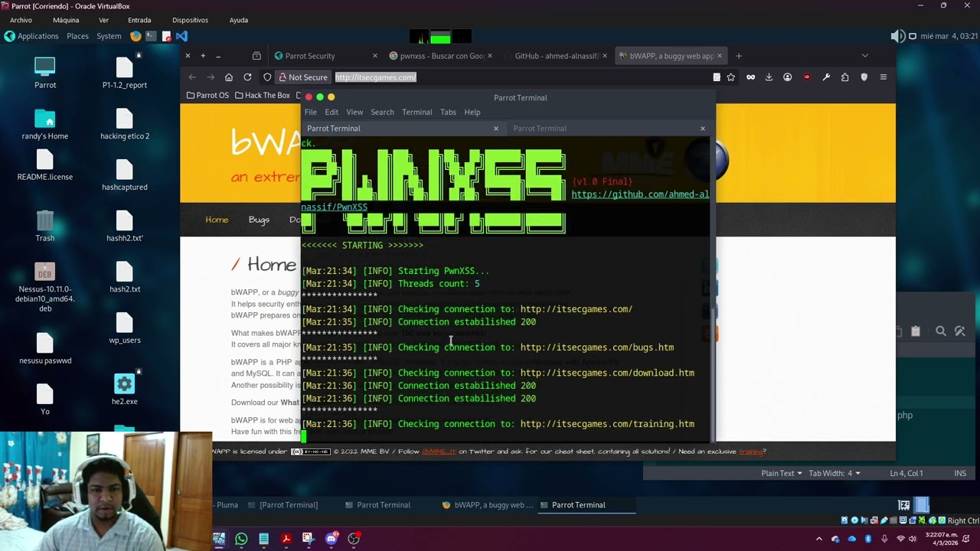Open the Tab Width dropdown in Pluma
Screen dimensions: 980x551
(835, 473)
